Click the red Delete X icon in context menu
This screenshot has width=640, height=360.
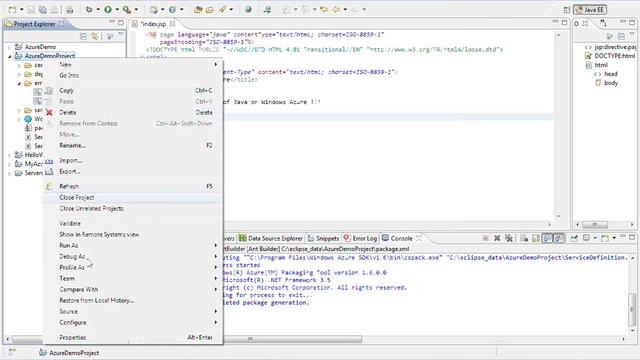pos(49,112)
